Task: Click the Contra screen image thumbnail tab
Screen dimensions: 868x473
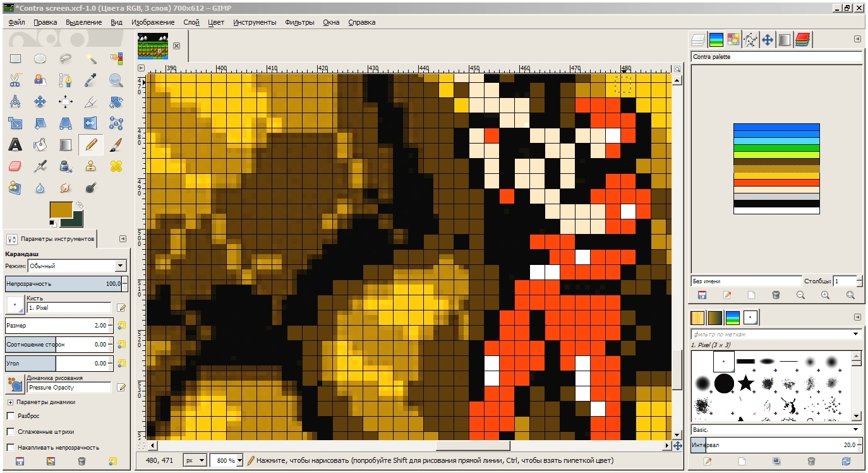Action: click(154, 46)
